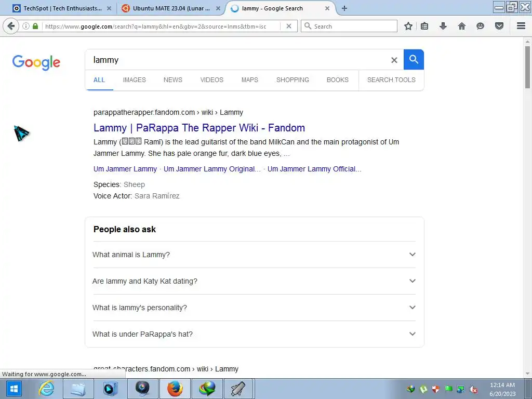Open the chat smiley toolbar icon

pos(480,26)
